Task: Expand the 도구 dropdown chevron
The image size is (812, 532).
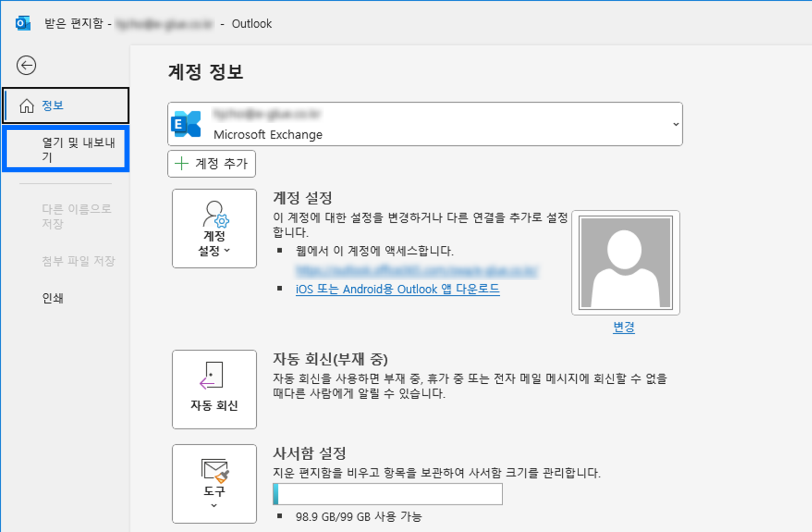Action: coord(214,505)
